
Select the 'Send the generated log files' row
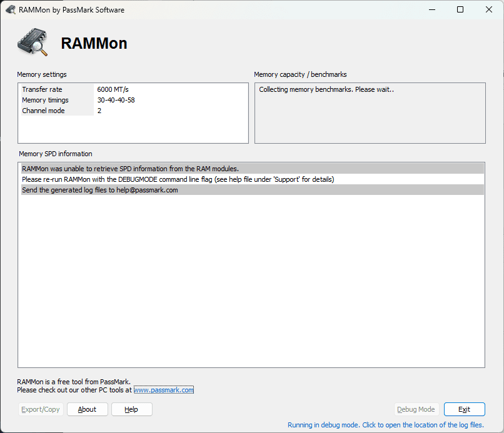pyautogui.click(x=253, y=190)
